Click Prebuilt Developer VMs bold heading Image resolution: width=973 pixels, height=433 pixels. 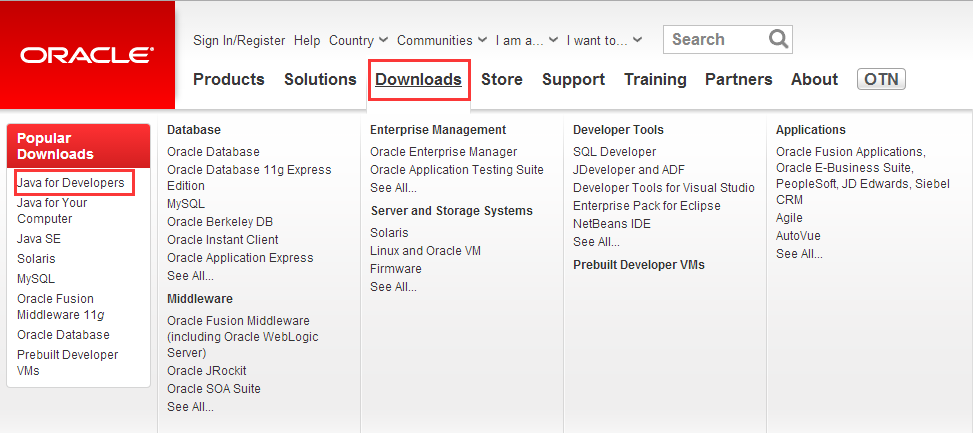point(639,265)
